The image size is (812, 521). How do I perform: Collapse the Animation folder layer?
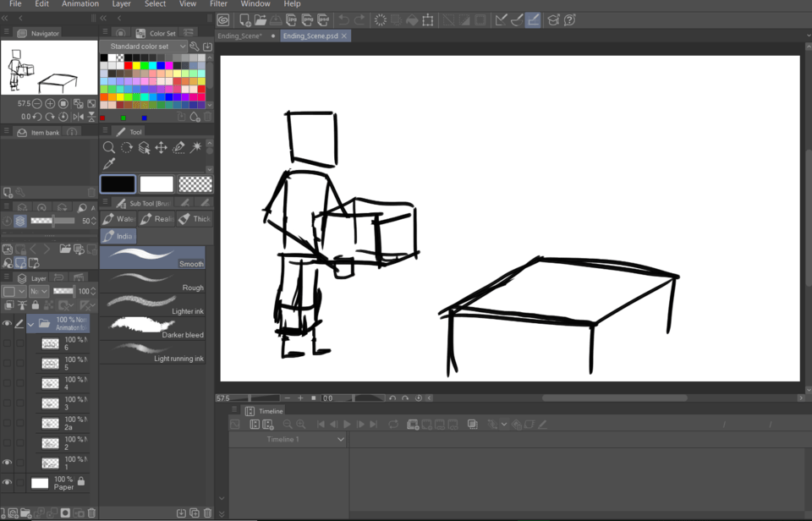[31, 324]
